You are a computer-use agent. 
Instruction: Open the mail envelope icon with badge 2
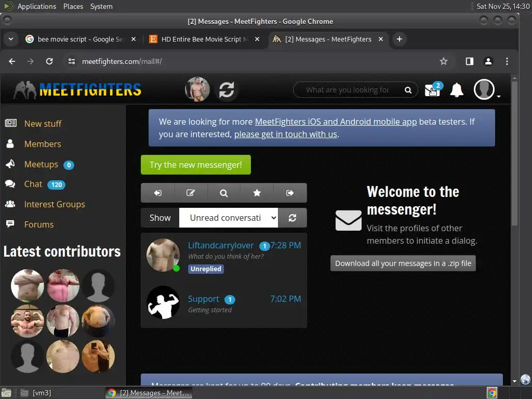433,90
